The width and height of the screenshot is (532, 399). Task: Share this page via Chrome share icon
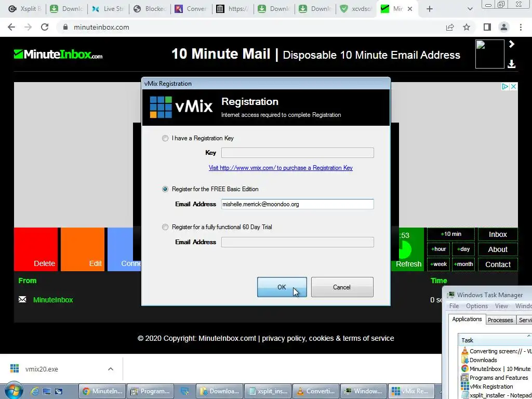coord(450,27)
